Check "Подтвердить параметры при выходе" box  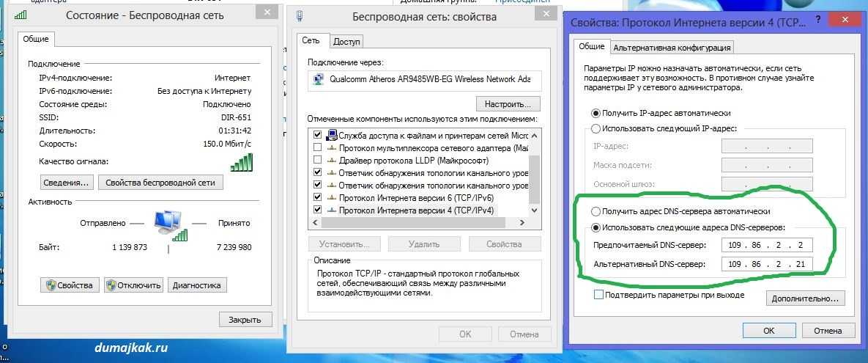click(x=598, y=295)
